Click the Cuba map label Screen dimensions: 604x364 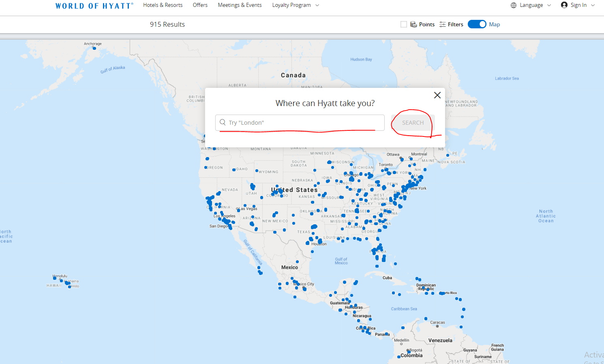pos(387,278)
